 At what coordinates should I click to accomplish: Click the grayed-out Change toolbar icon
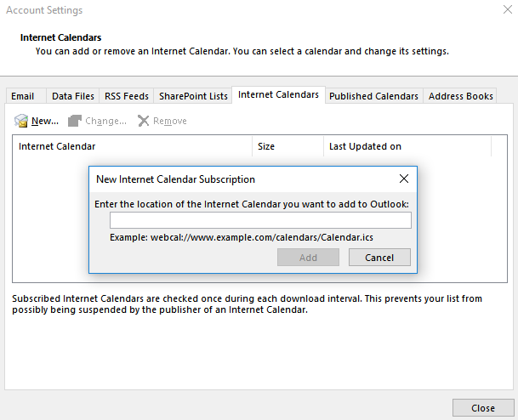pyautogui.click(x=75, y=121)
